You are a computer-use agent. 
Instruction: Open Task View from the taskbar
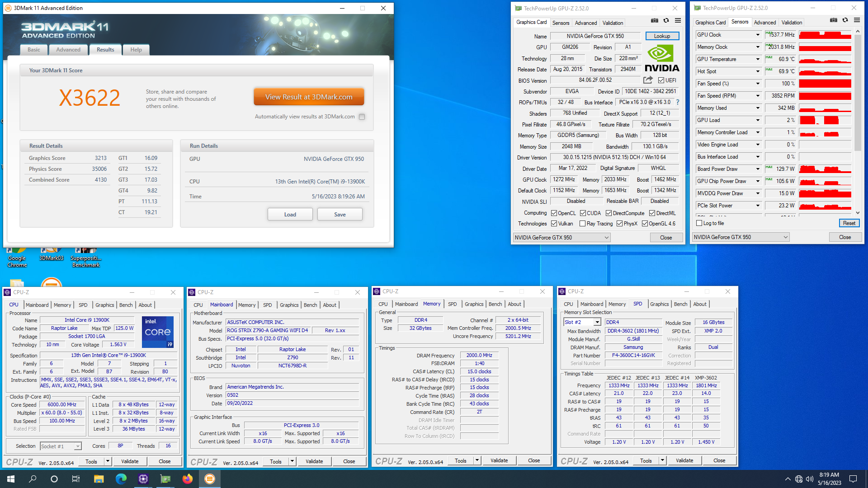pos(76,479)
